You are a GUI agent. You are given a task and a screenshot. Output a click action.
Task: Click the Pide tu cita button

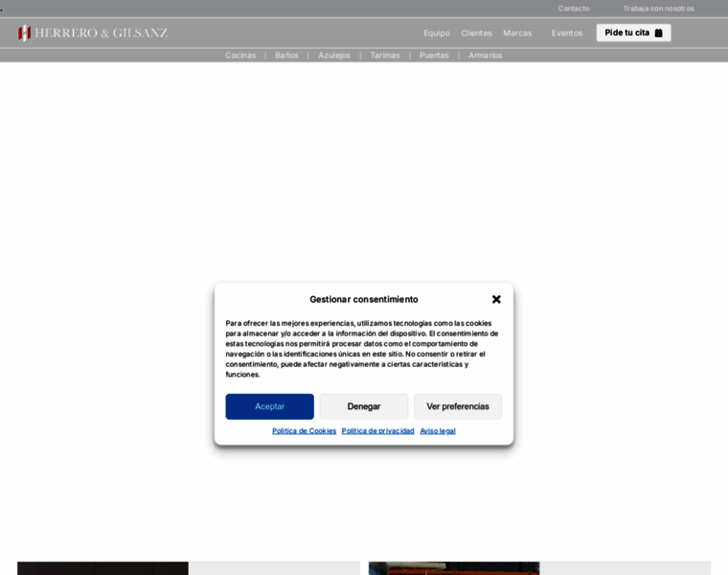pyautogui.click(x=633, y=33)
